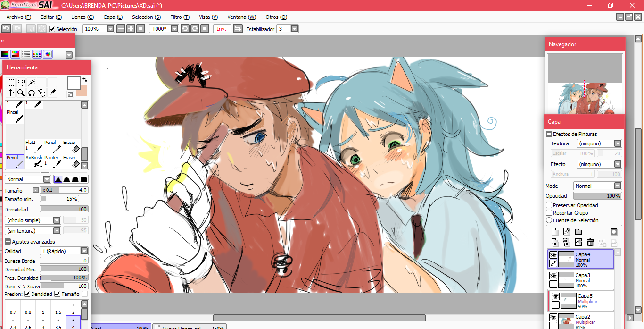Add a layer mask icon
Image resolution: width=644 pixels, height=329 pixels.
(x=614, y=231)
